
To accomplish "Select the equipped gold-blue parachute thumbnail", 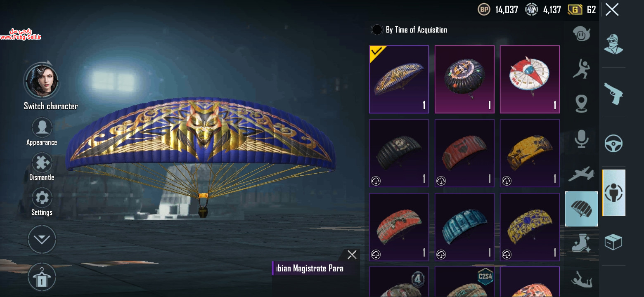I will click(399, 79).
